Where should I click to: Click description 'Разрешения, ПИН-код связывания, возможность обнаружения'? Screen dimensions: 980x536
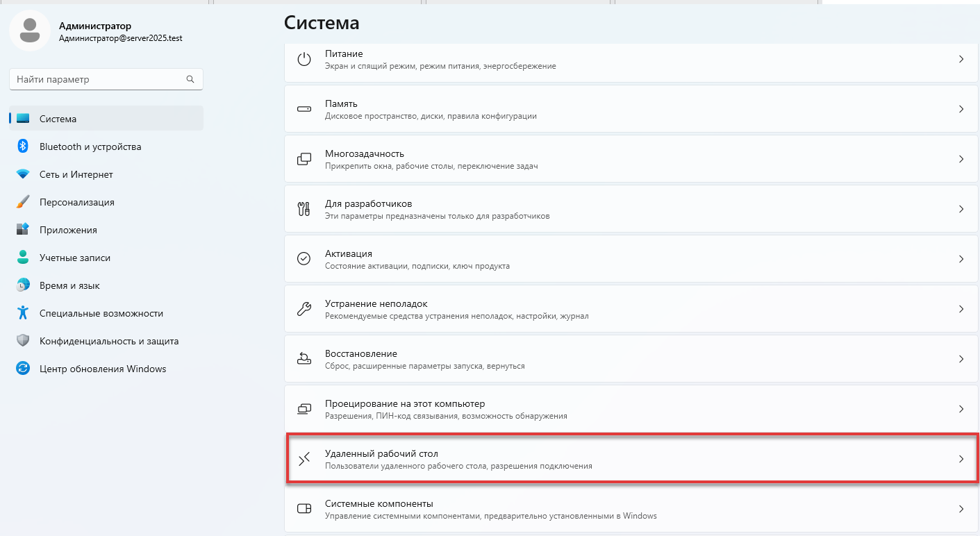click(x=446, y=416)
